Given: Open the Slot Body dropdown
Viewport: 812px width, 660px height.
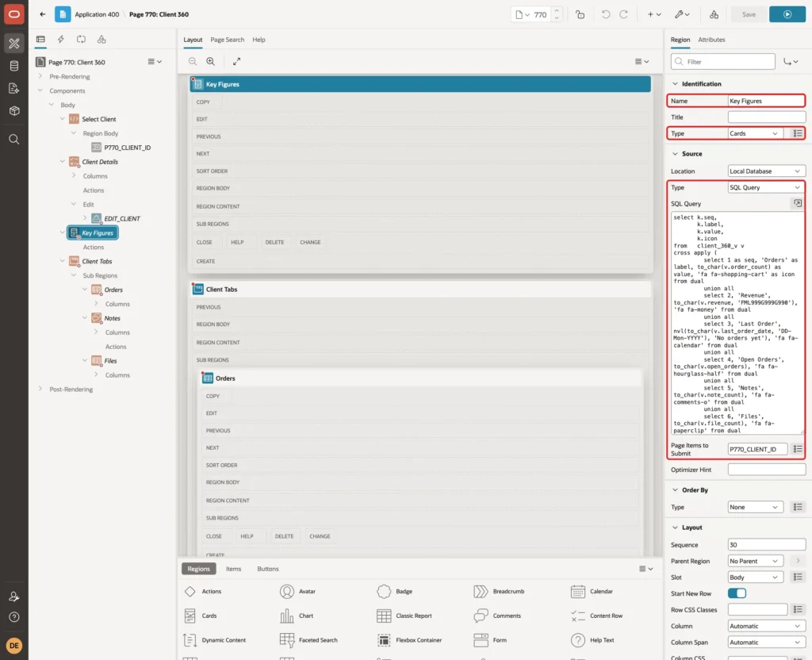Looking at the screenshot, I should point(755,577).
